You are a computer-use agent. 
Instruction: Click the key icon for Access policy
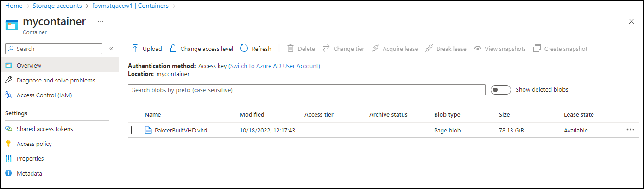coord(9,144)
